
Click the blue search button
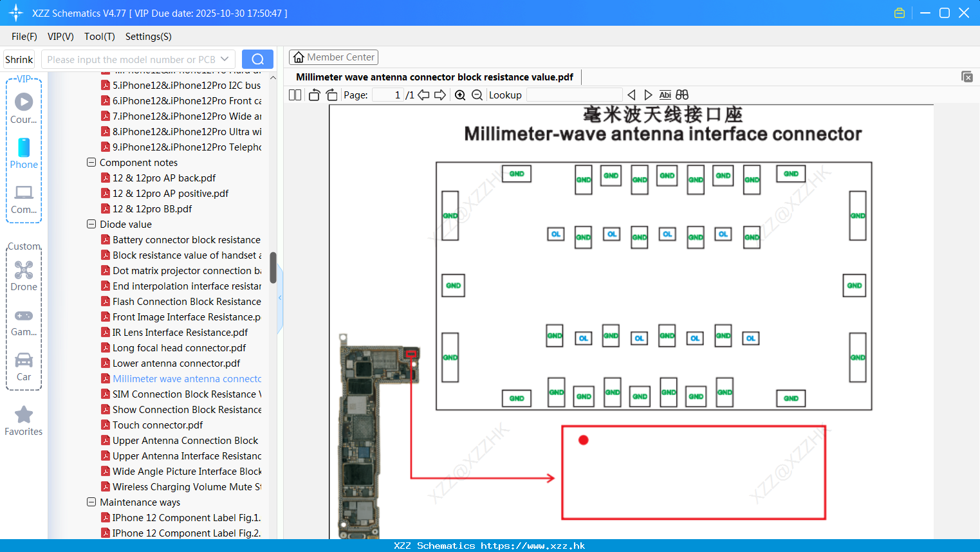pyautogui.click(x=257, y=59)
